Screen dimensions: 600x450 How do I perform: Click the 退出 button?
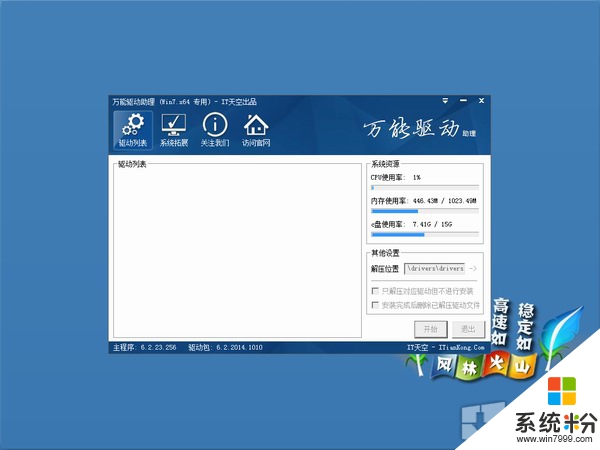pos(468,329)
